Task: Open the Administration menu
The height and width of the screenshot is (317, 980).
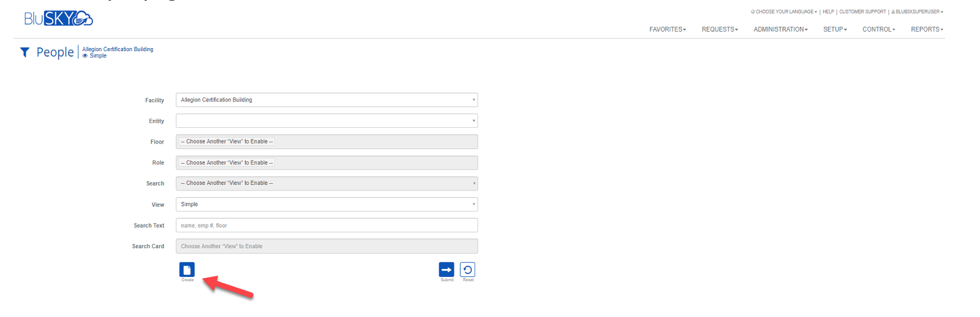Action: (x=780, y=29)
